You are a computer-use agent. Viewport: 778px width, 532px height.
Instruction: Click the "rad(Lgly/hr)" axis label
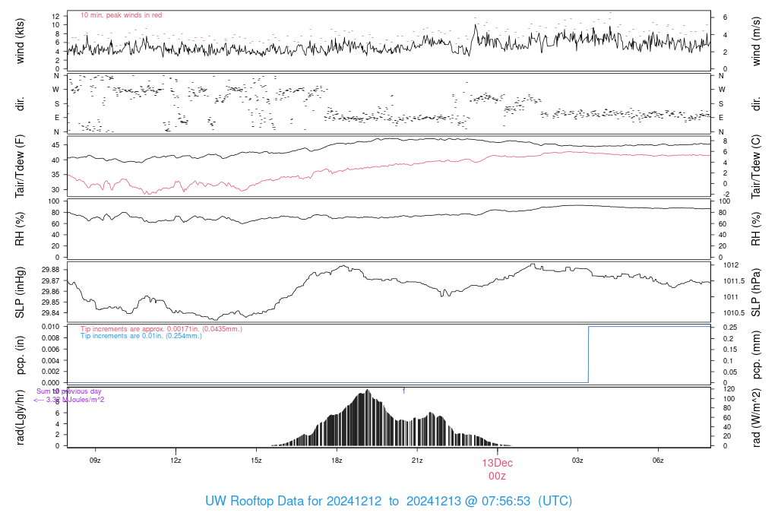(x=20, y=417)
